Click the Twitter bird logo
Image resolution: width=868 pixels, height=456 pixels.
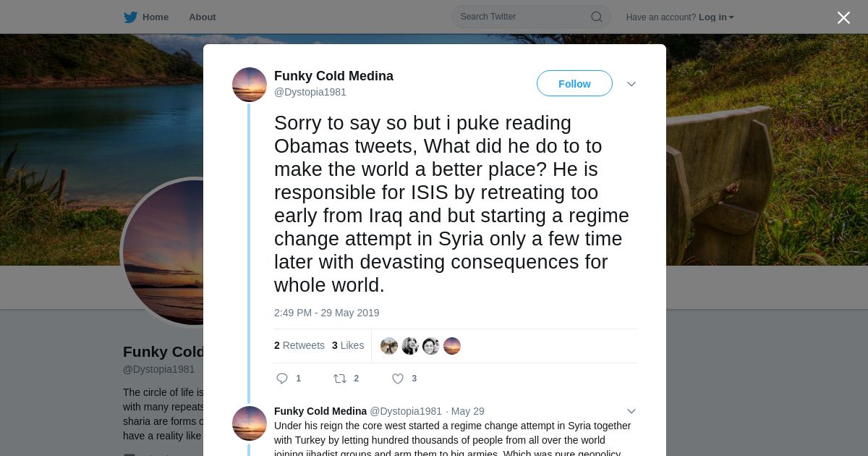(130, 17)
